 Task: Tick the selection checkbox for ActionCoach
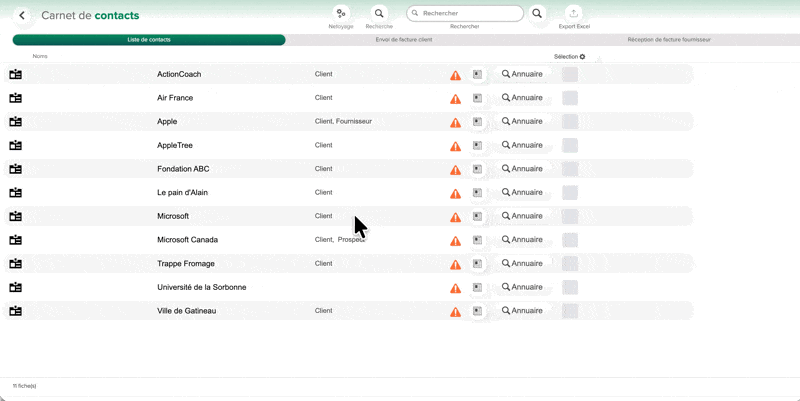point(570,74)
